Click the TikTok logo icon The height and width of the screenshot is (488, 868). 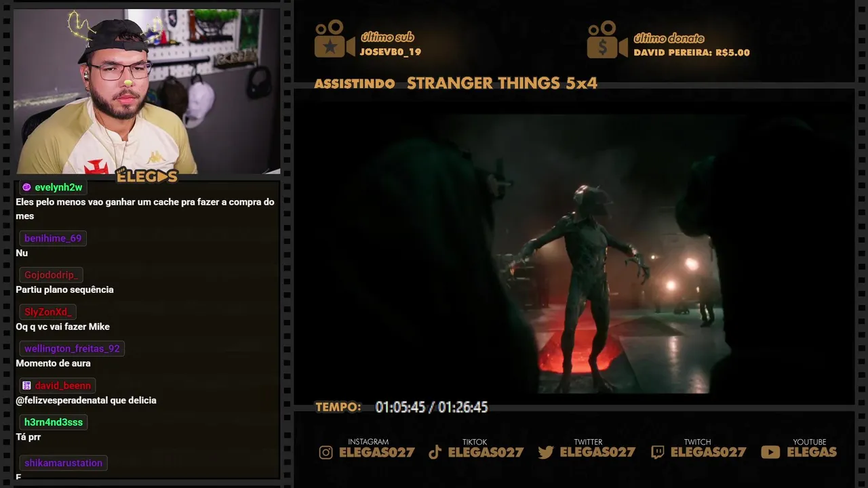(435, 453)
